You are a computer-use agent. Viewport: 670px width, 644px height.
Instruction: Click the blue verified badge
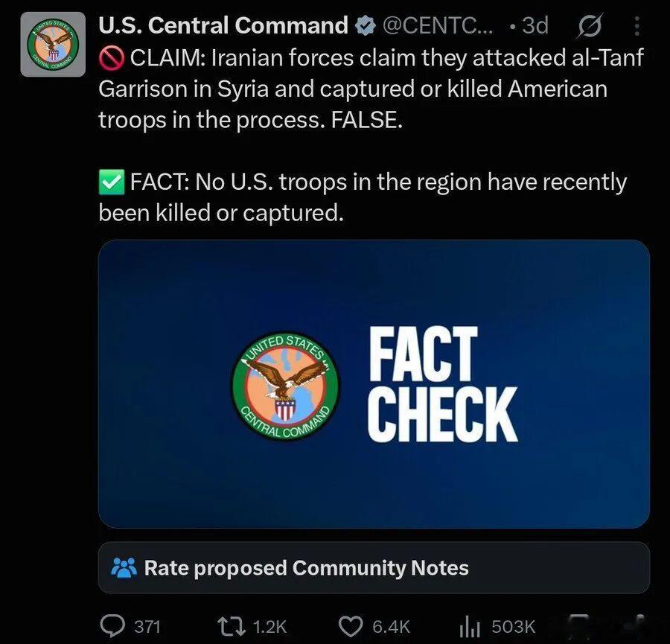click(x=366, y=25)
